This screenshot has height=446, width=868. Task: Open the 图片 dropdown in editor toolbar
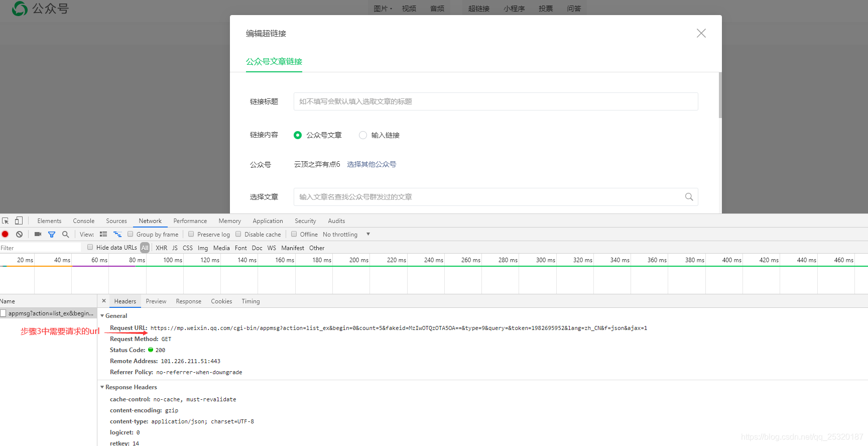coord(383,9)
